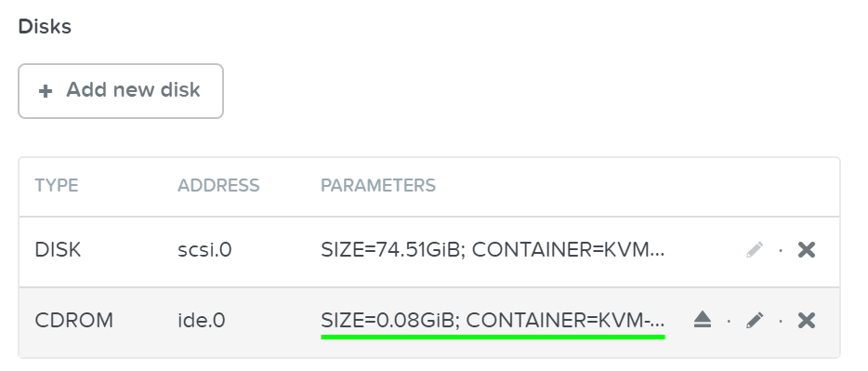Click the Add new disk label text
The height and width of the screenshot is (371, 868).
133,89
